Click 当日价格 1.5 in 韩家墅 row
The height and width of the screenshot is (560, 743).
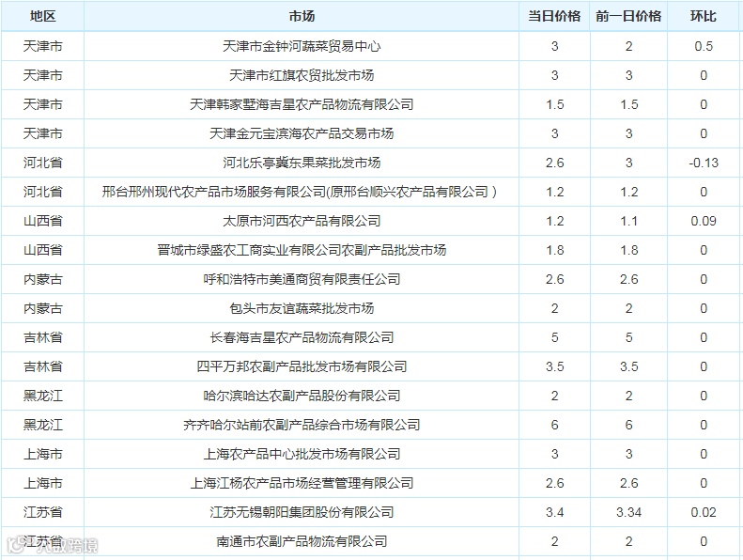(554, 104)
